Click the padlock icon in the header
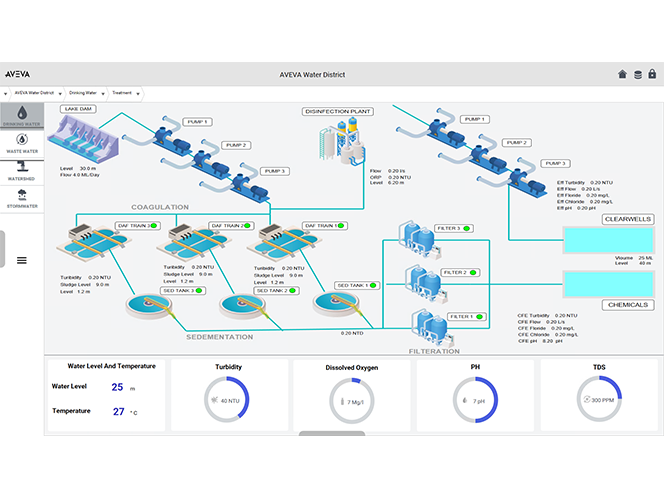664x498 pixels. click(653, 74)
